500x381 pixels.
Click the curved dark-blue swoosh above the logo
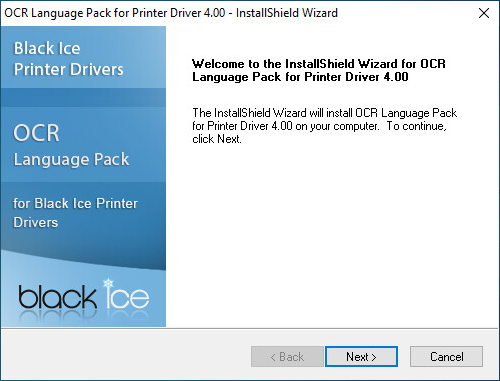click(83, 258)
